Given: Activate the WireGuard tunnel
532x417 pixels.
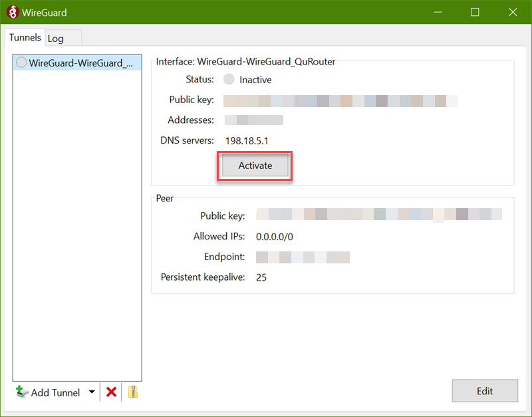Looking at the screenshot, I should [x=255, y=166].
